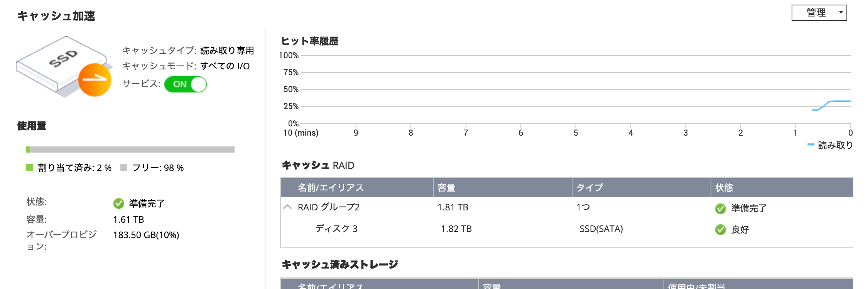Click the フリー gray legend square
868x289 pixels.
[124, 168]
